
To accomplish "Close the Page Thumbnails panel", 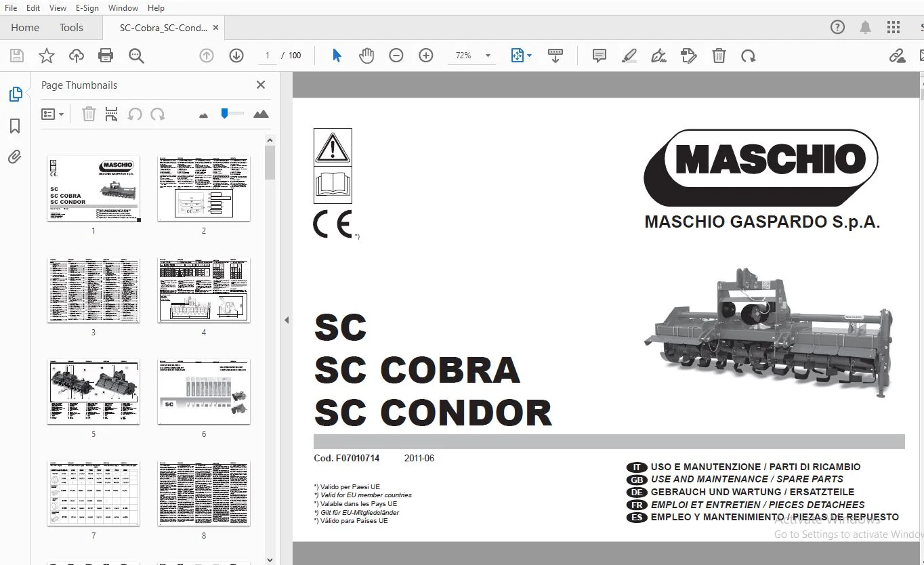I will [261, 85].
